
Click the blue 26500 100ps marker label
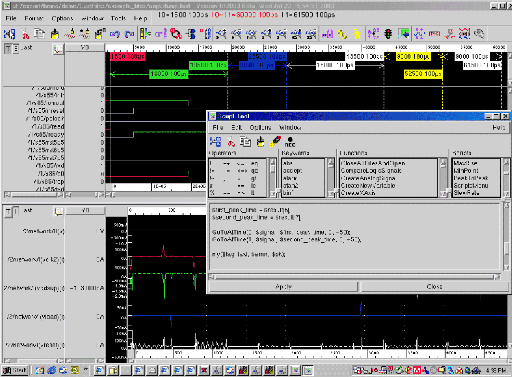(267, 56)
